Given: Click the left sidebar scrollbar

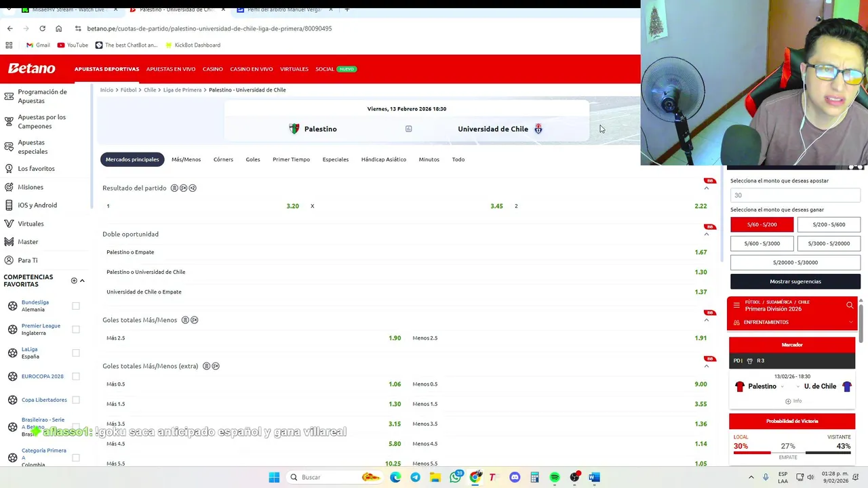Looking at the screenshot, I should (92, 146).
